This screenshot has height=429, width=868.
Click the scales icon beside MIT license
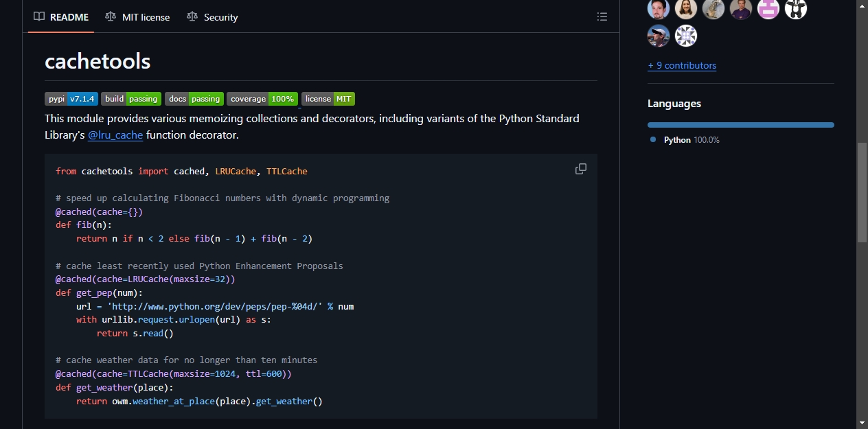pyautogui.click(x=111, y=17)
